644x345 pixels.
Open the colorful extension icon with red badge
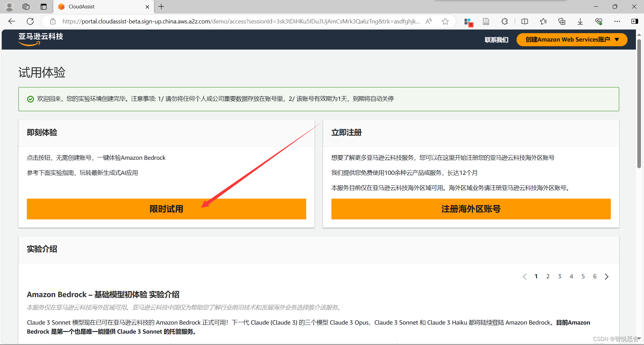coord(468,22)
